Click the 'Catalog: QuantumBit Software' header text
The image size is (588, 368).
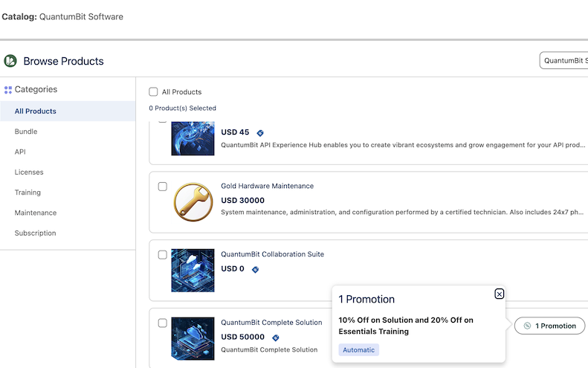pos(62,16)
